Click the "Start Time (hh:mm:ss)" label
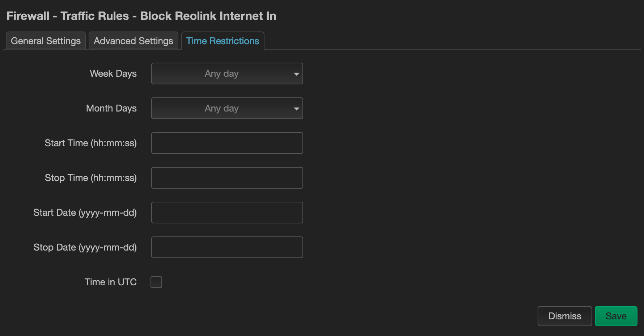Screen dimensions: 644x336 click(x=90, y=143)
